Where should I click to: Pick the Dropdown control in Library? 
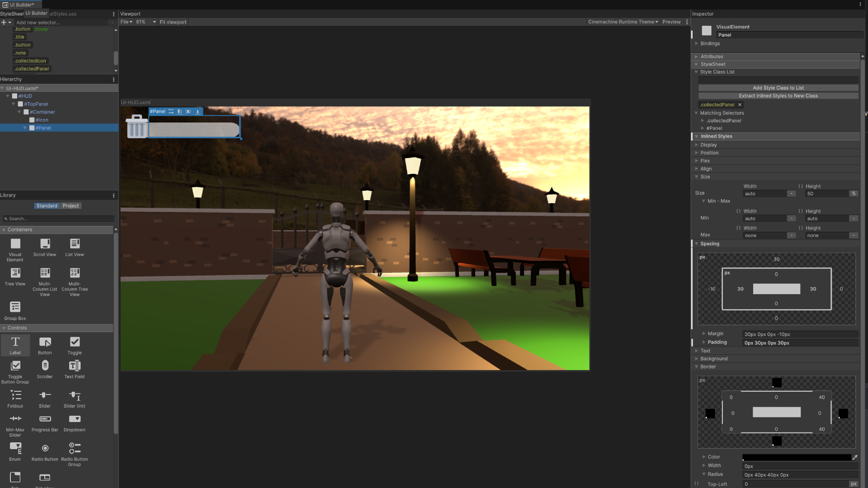(x=75, y=420)
